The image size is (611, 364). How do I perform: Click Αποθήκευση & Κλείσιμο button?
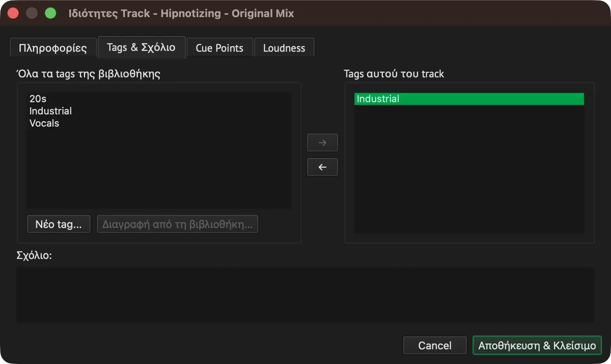pyautogui.click(x=537, y=345)
